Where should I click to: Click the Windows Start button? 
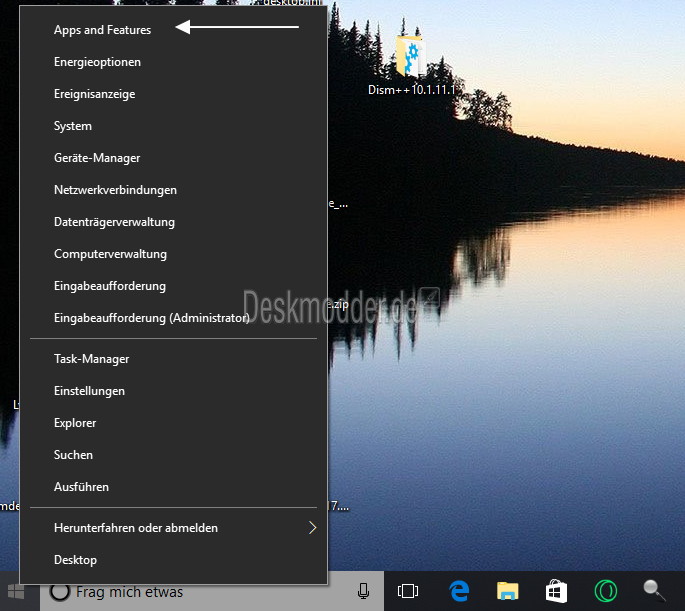click(15, 591)
